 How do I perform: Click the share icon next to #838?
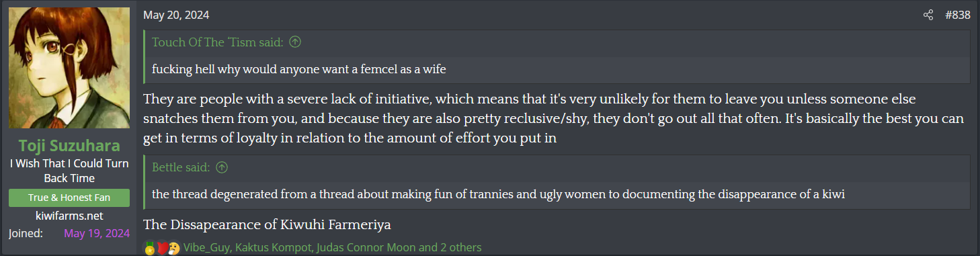point(928,15)
